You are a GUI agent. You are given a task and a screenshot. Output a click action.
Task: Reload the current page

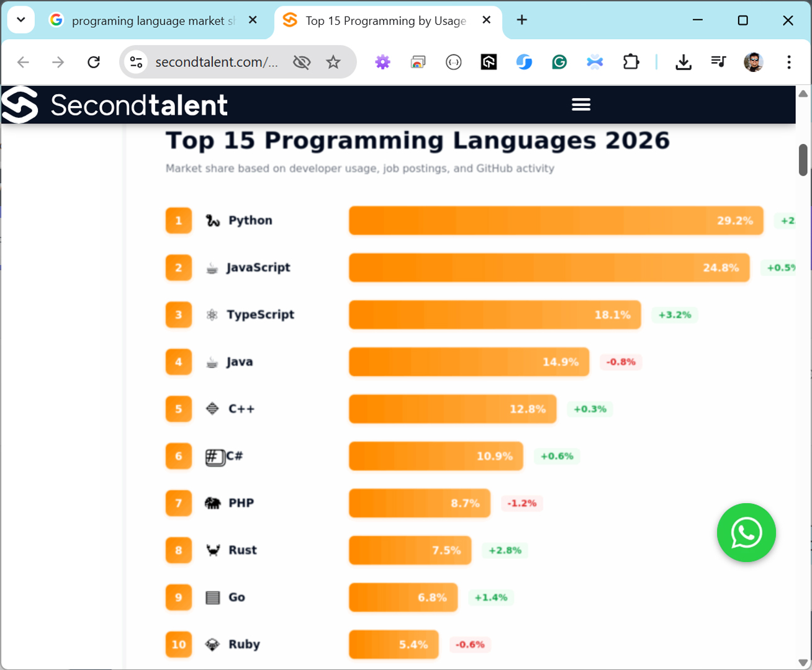pyautogui.click(x=94, y=62)
